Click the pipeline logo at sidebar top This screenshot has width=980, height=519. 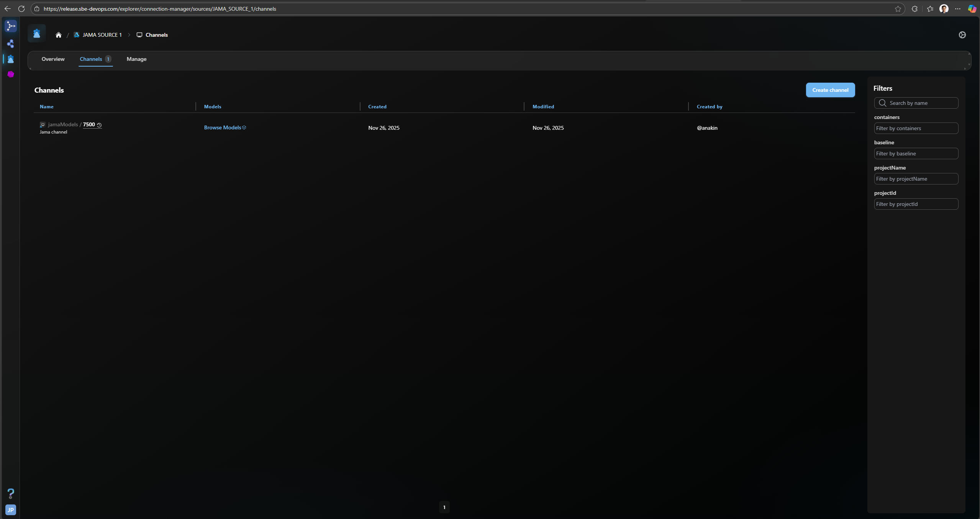pos(11,26)
